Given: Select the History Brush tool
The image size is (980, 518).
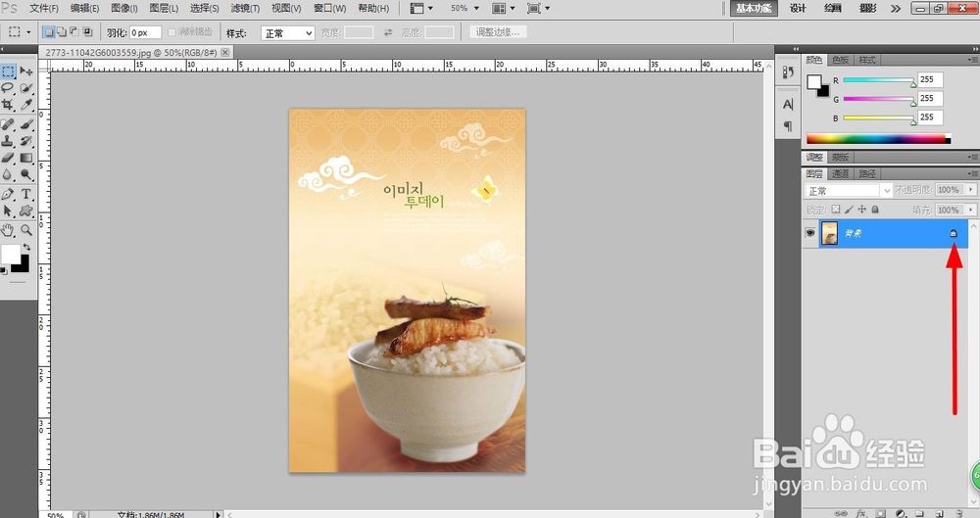Looking at the screenshot, I should click(x=26, y=141).
